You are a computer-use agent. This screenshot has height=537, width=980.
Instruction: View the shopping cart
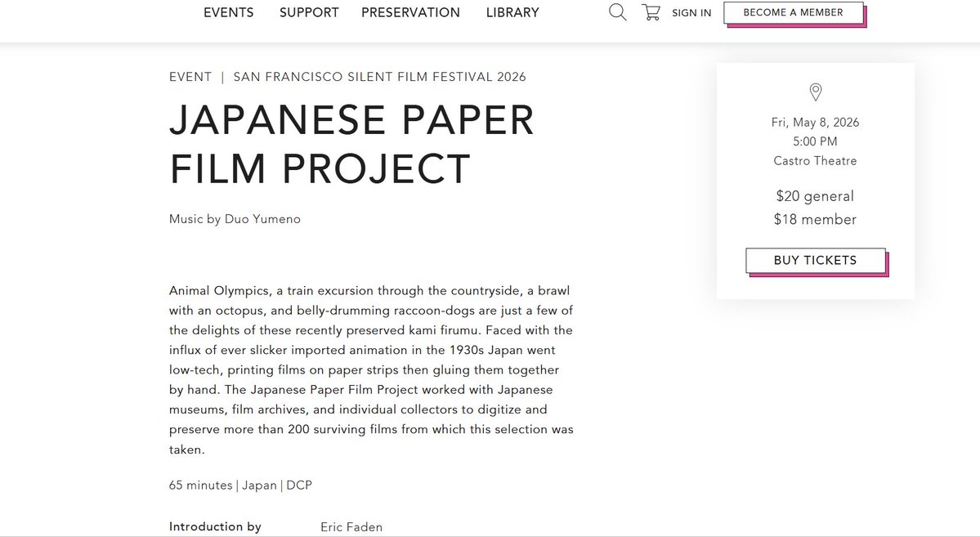650,12
